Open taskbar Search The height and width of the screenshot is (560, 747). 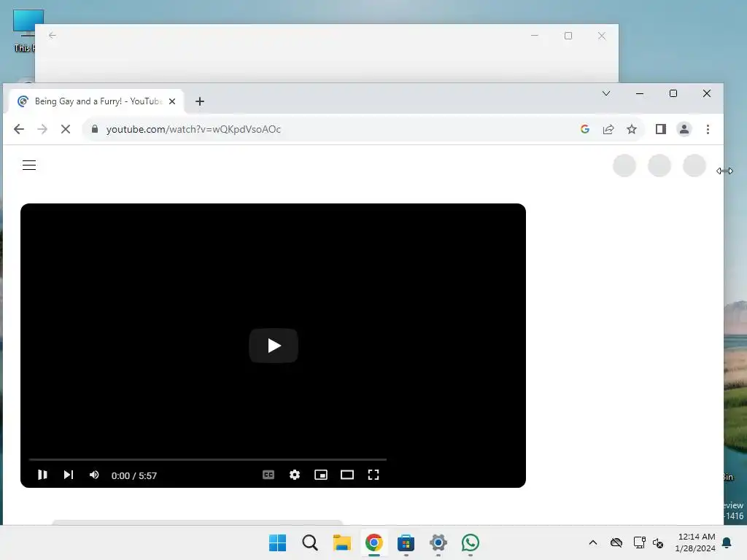pos(309,542)
